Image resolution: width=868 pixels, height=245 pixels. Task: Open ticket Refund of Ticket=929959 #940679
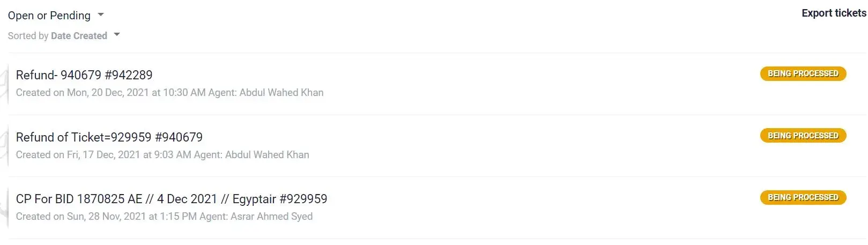(109, 137)
